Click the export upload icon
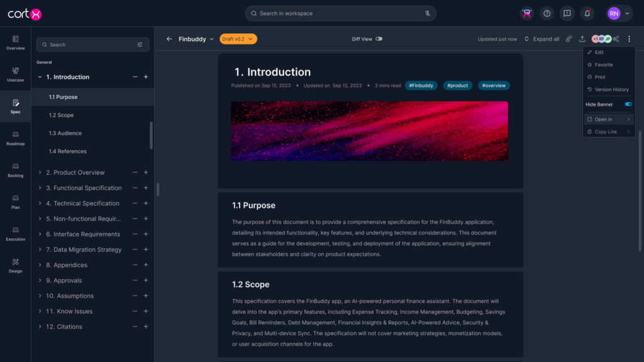Viewport: 644px width, 362px height. coord(582,39)
